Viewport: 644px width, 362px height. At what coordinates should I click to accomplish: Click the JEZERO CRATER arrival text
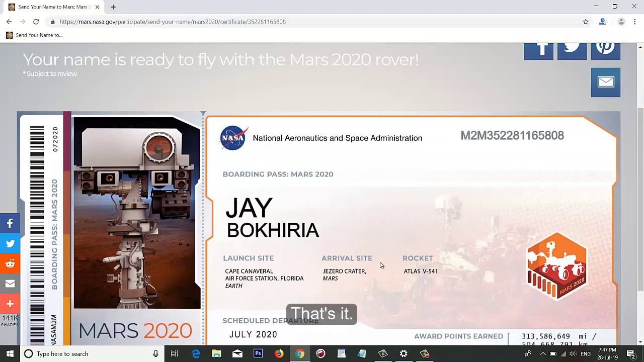[x=345, y=271]
